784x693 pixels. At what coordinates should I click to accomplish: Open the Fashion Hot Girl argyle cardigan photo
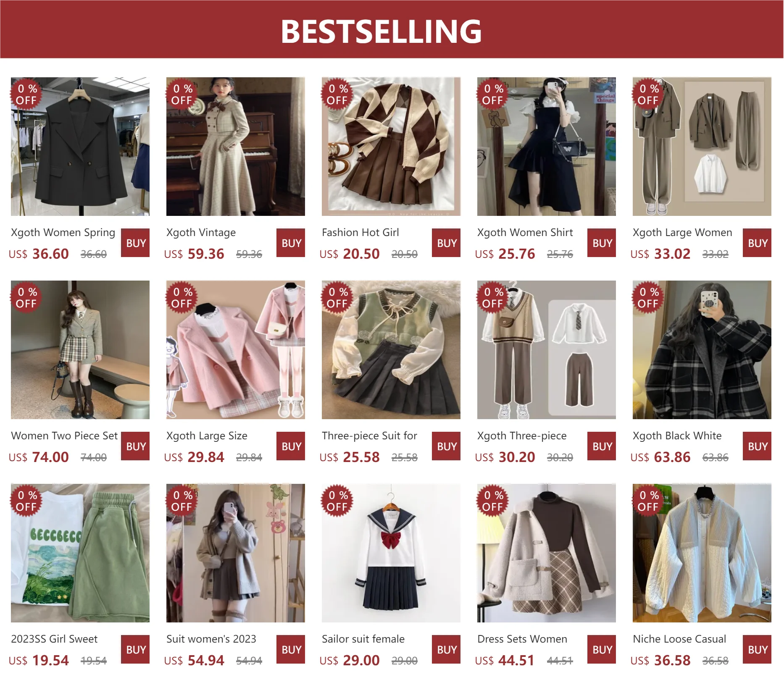[x=391, y=146]
